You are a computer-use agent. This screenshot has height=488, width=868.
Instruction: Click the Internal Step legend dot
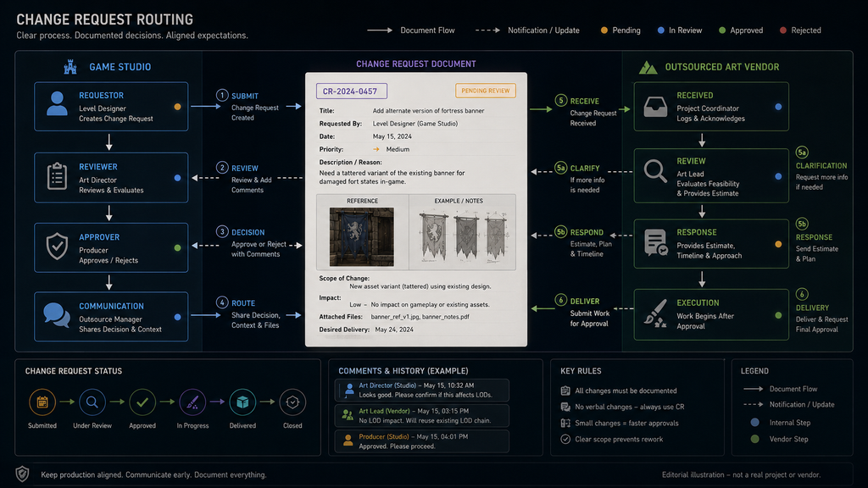pyautogui.click(x=754, y=423)
